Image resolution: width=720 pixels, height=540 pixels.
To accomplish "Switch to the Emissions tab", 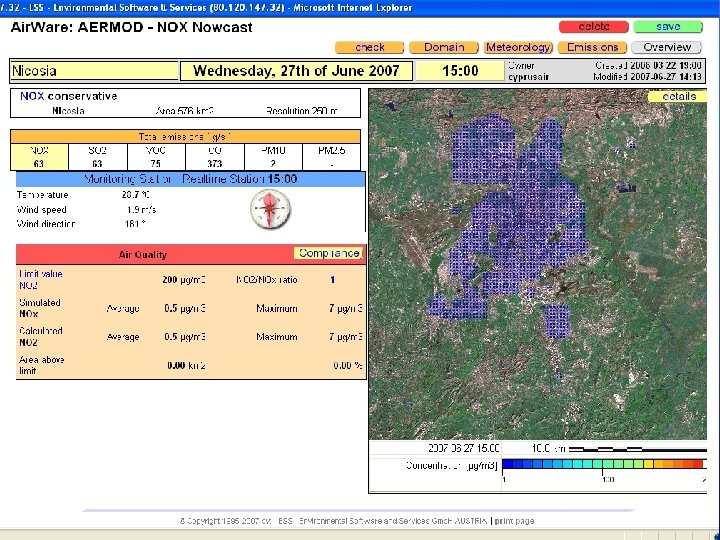I will pos(592,47).
